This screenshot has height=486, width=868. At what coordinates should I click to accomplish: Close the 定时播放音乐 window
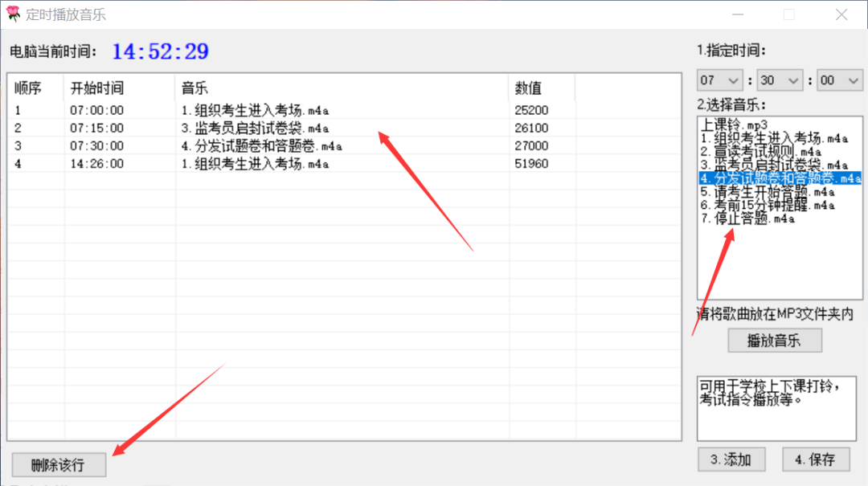(841, 14)
